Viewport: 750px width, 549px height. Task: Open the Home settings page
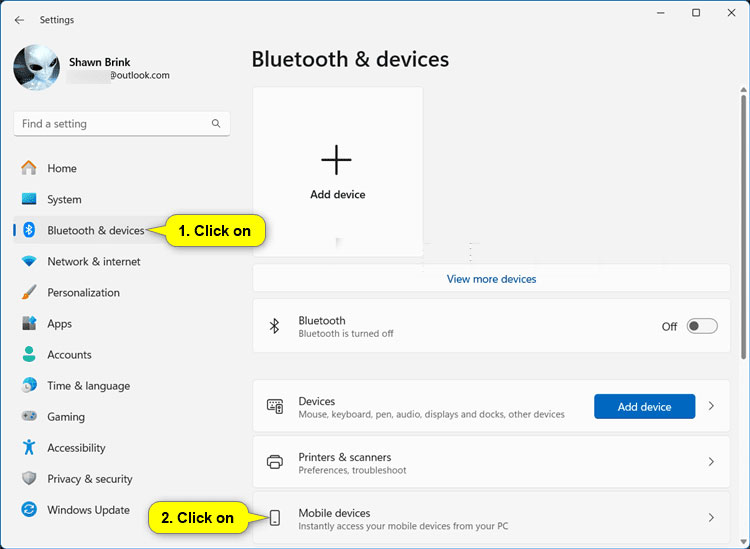point(62,168)
